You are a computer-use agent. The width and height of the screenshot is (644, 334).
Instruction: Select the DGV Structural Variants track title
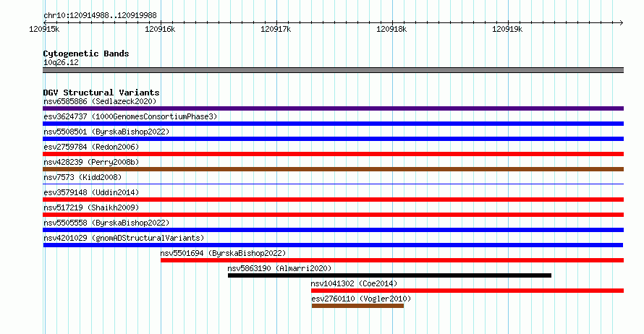pos(101,93)
